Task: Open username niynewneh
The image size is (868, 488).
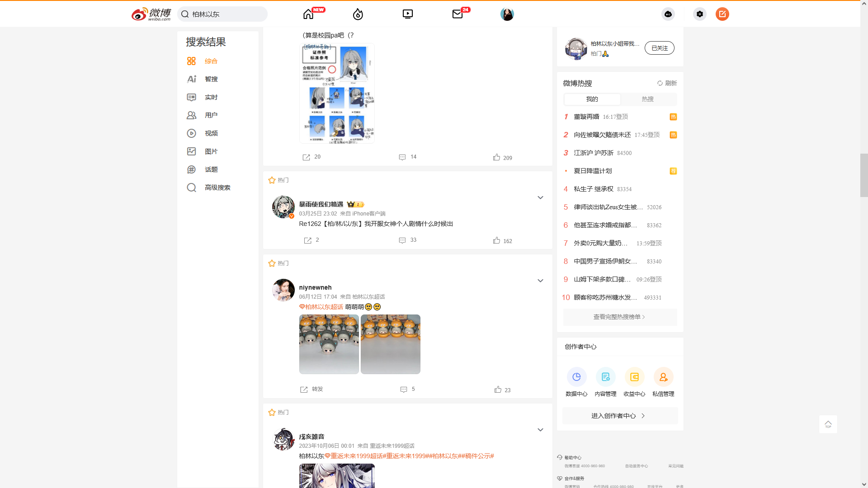Action: point(315,287)
